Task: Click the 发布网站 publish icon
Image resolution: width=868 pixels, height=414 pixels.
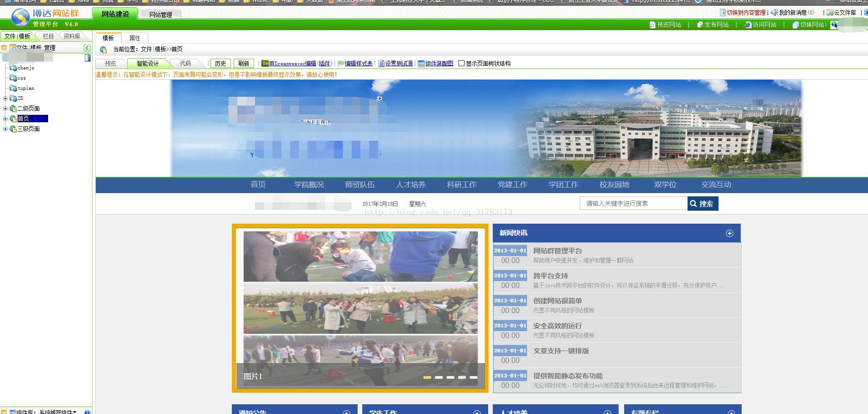Action: coord(700,25)
